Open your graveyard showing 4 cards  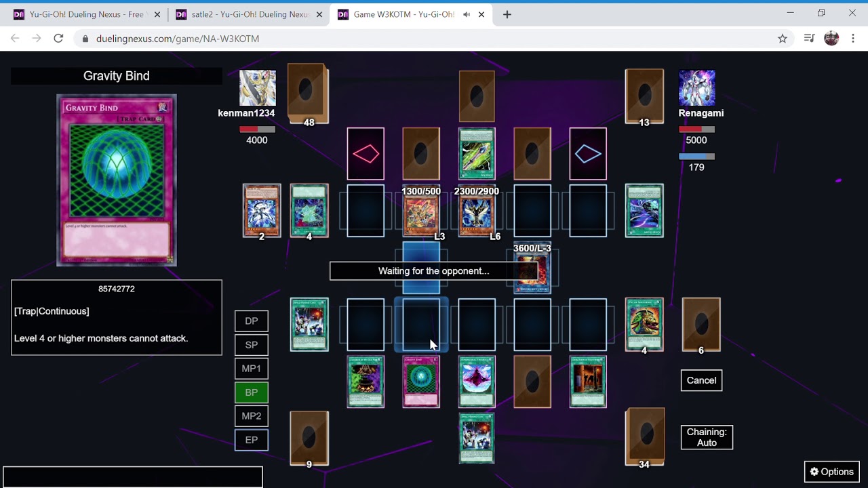point(644,325)
